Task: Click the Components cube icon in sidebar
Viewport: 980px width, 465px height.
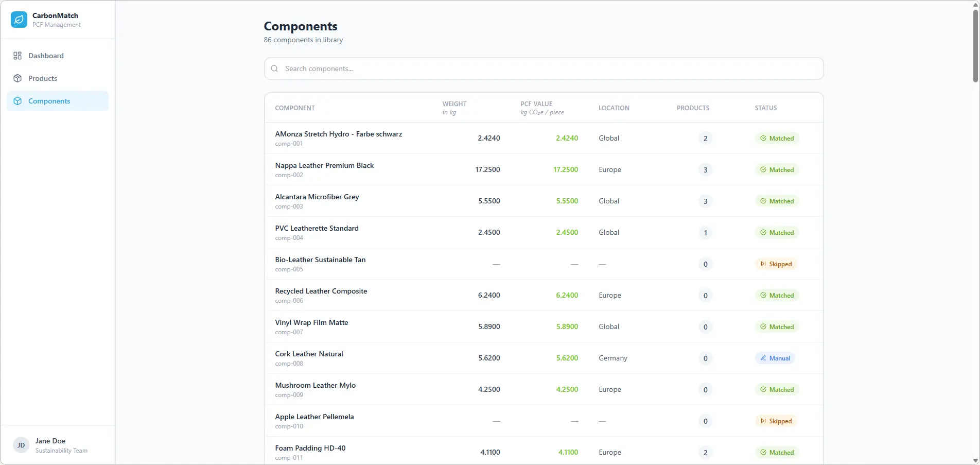Action: 17,101
